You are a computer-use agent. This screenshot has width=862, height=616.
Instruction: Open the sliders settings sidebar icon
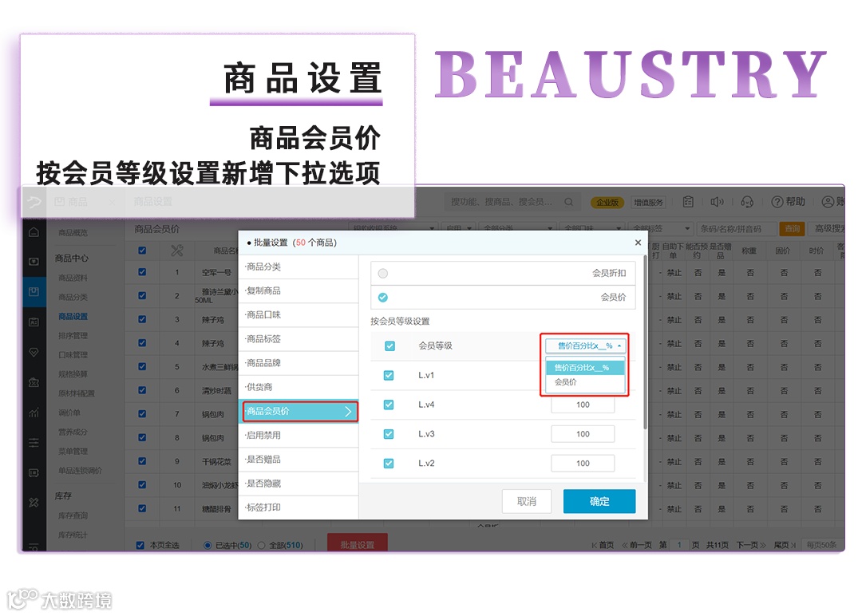pos(34,442)
